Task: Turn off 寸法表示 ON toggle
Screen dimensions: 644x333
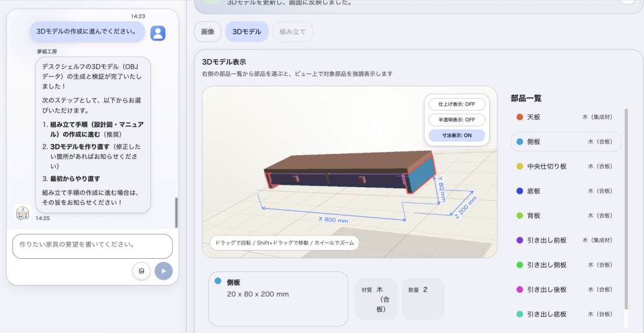Action: [457, 135]
